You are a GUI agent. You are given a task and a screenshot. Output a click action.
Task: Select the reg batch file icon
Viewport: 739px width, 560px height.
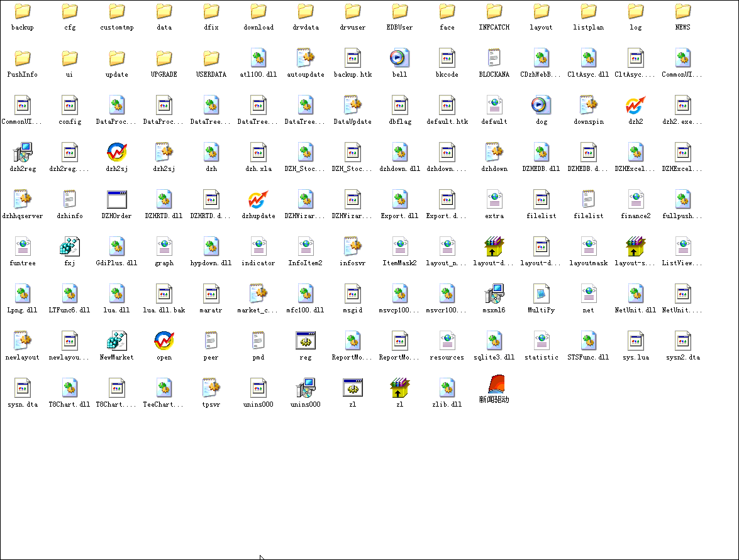coord(306,341)
